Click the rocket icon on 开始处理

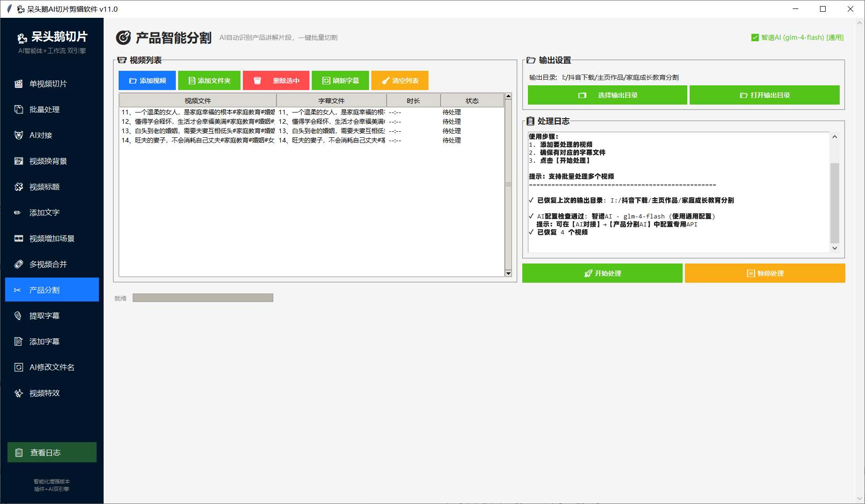pos(588,273)
